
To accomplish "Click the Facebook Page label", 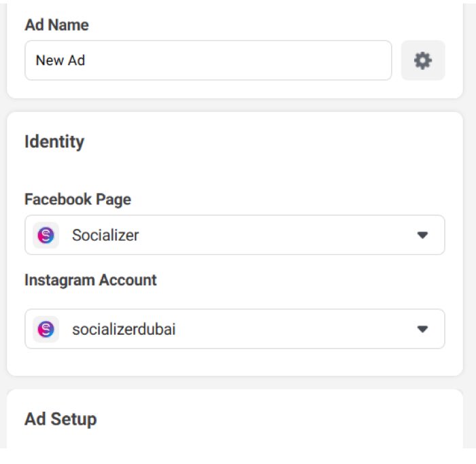I will point(78,200).
